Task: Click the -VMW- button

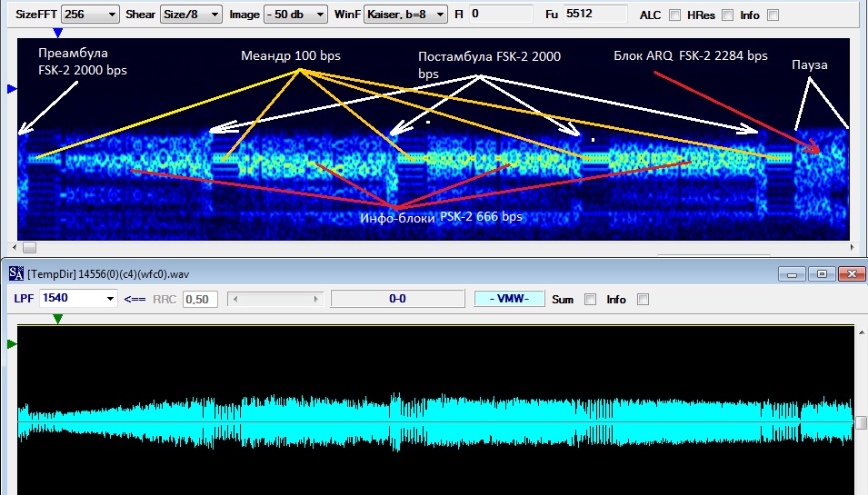Action: (509, 299)
